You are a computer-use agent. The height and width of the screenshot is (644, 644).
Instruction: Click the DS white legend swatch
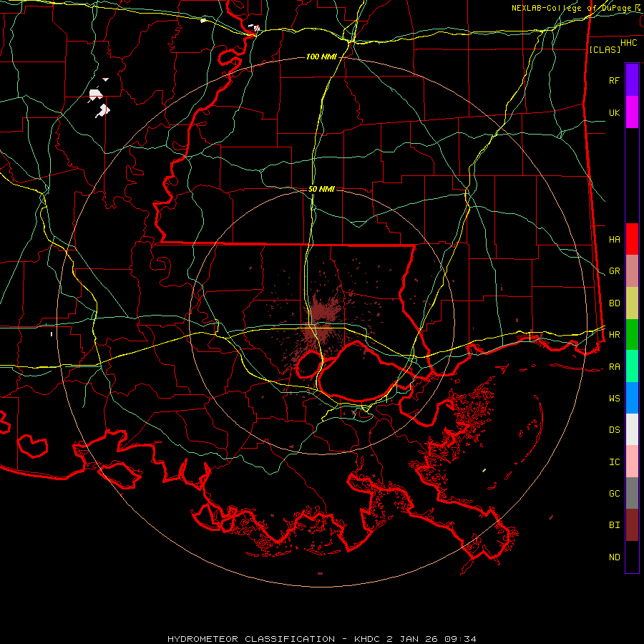pos(632,429)
